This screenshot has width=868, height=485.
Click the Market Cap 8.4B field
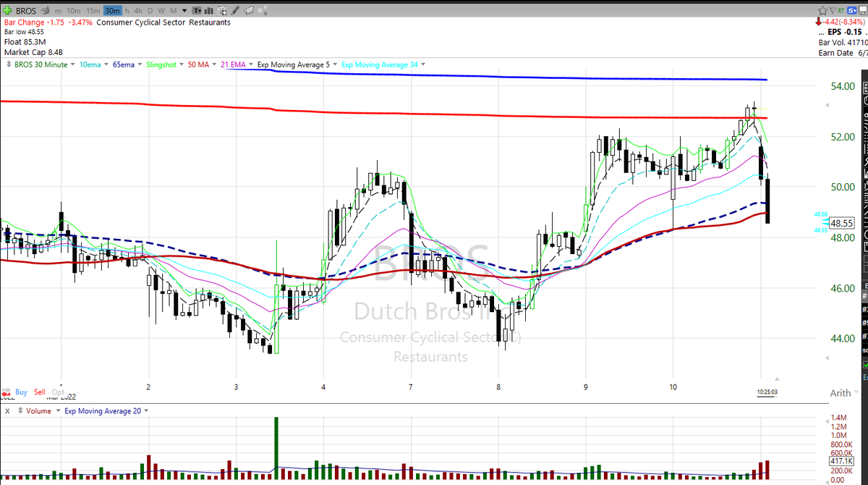point(33,51)
